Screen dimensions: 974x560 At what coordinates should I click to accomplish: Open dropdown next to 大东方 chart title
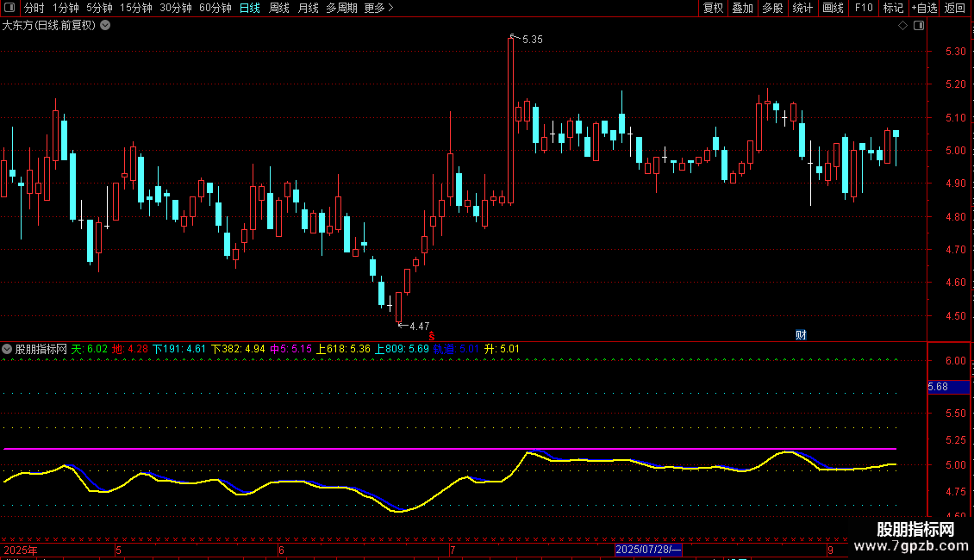pos(106,26)
